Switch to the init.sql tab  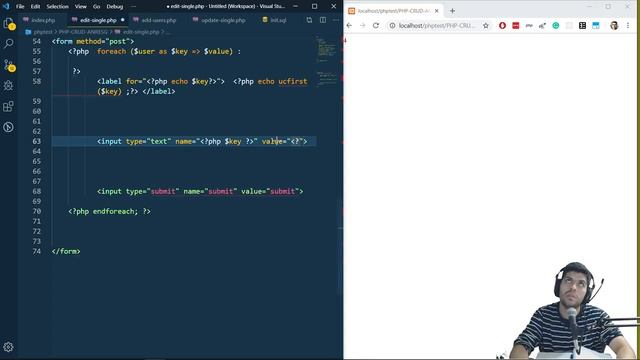(x=278, y=20)
